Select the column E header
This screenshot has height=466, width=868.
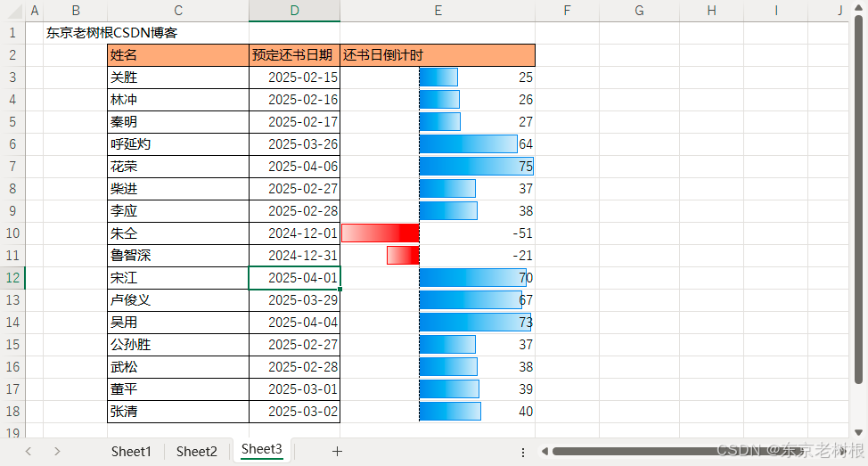pyautogui.click(x=438, y=11)
